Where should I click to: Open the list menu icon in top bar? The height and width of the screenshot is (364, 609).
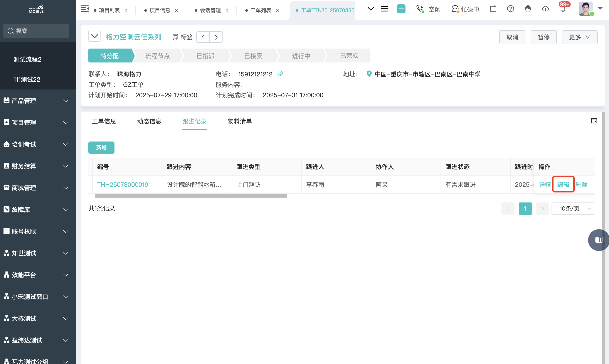coord(384,9)
